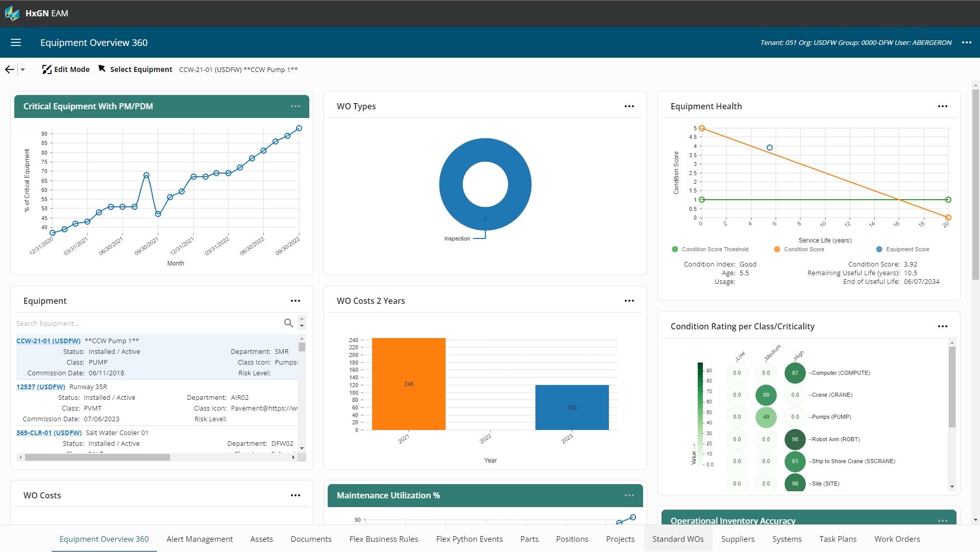Viewport: 980px width, 552px height.
Task: Switch to the Work Orders tab
Action: pos(897,539)
